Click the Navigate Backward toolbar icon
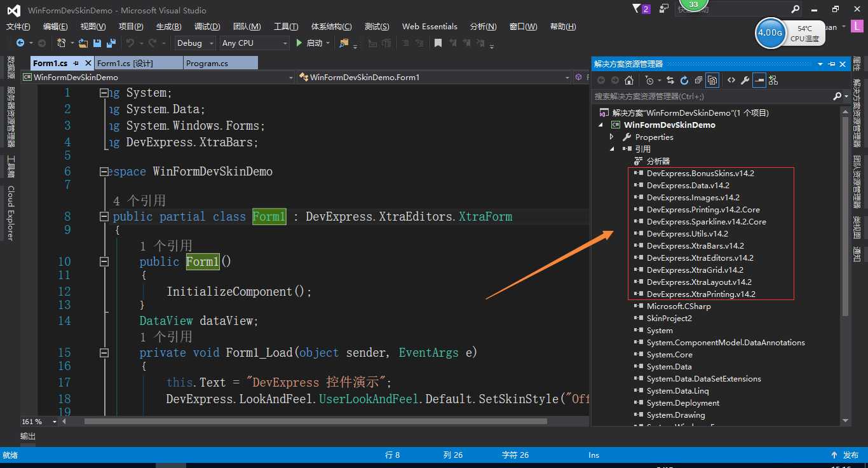Screen dimensions: 868x468 [x=20, y=43]
